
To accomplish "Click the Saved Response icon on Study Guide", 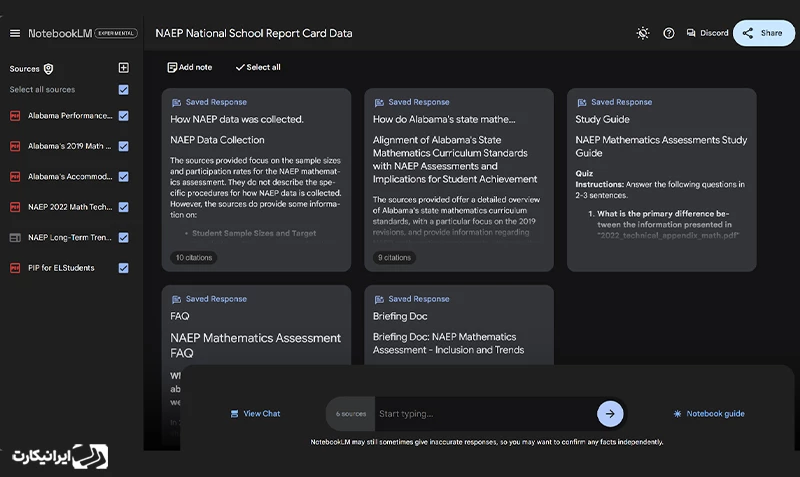I will coord(582,103).
